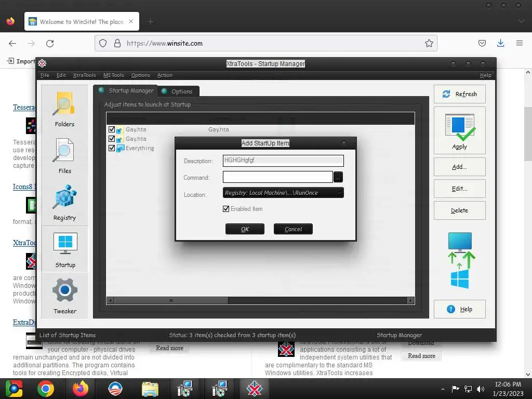Click the Add... button
532x399 pixels.
click(459, 167)
